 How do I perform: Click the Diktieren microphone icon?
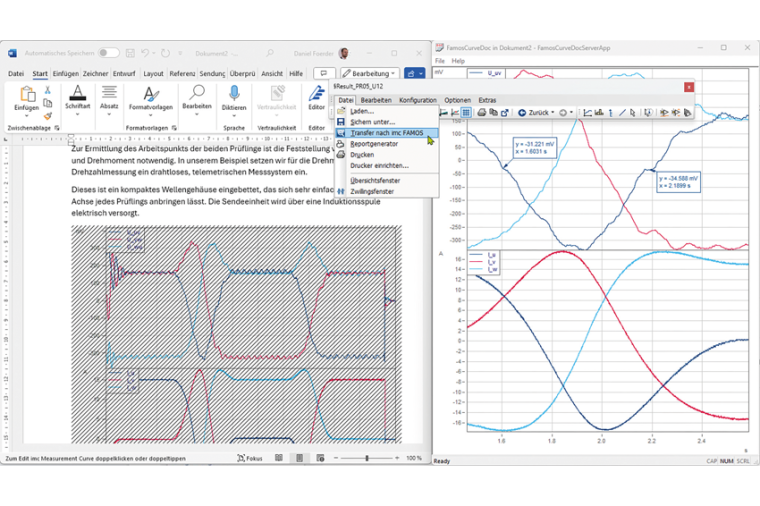click(x=234, y=94)
